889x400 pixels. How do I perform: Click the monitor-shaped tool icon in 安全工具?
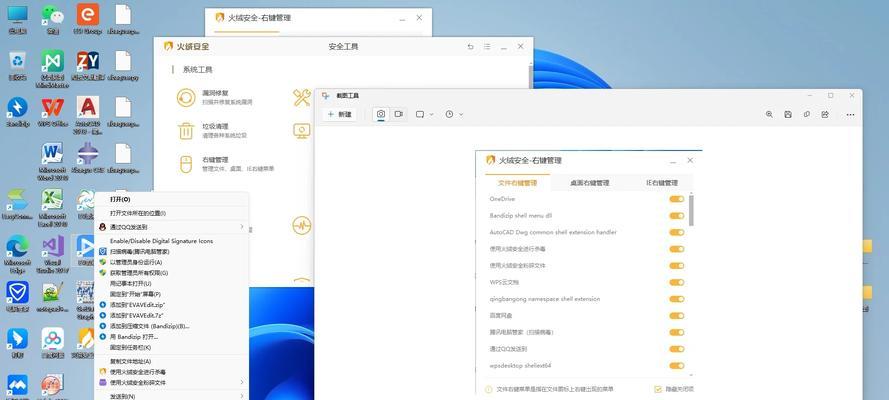point(302,131)
